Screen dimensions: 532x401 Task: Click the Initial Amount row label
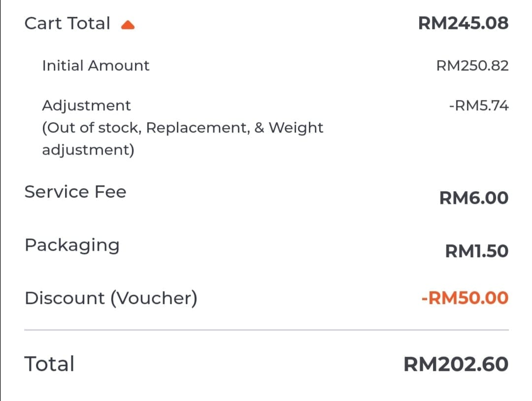[96, 66]
